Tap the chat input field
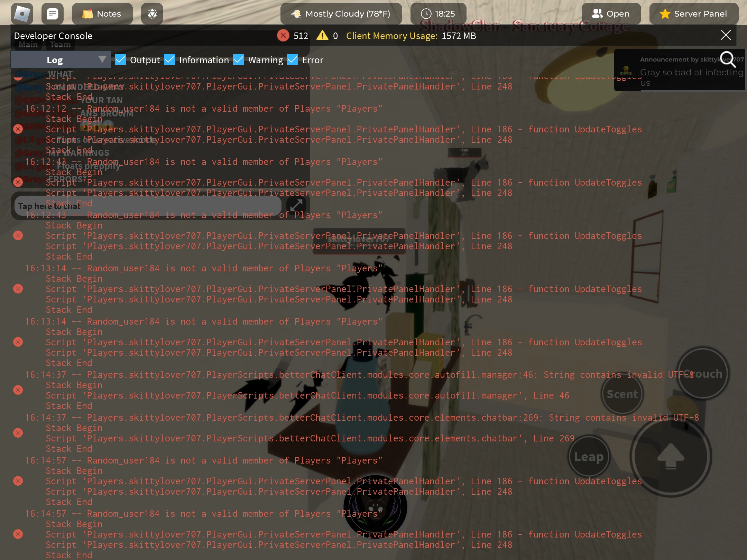Viewport: 747px width, 560px height. 148,206
